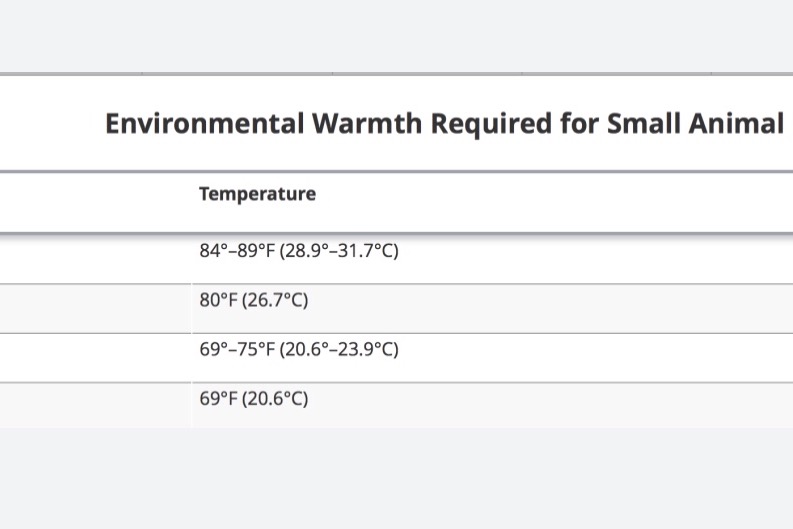793x529 pixels.
Task: Click the 20.6°–23.9°C Celsius value
Action: pyautogui.click(x=339, y=349)
